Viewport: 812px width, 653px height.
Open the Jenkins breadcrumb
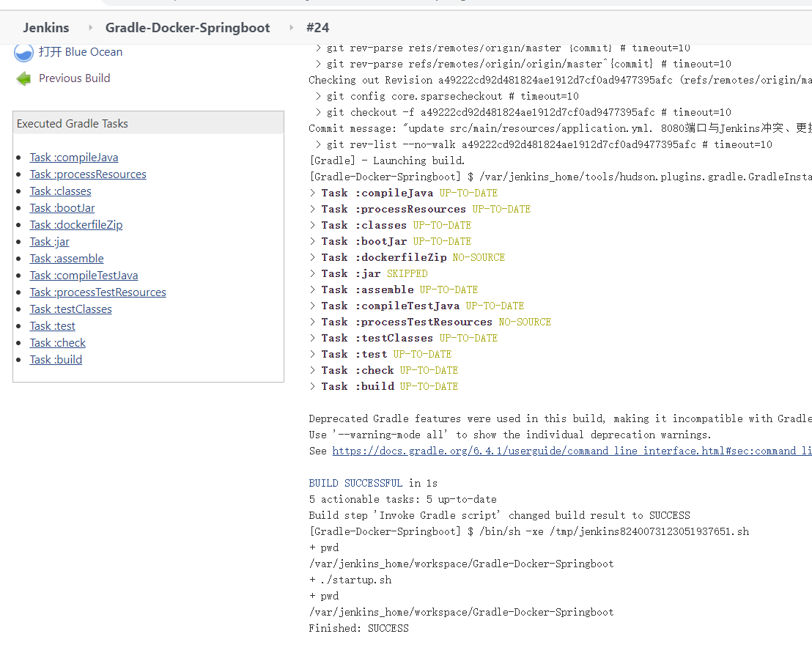(46, 27)
